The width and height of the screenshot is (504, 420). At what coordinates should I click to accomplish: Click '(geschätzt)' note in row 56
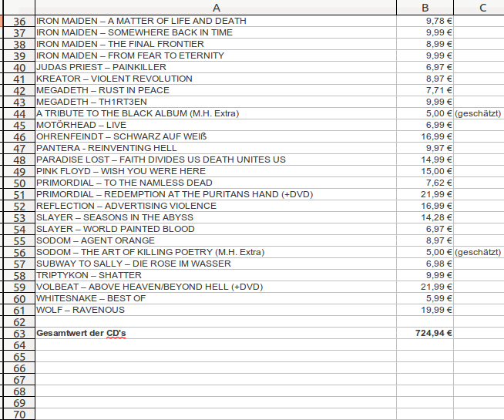(479, 253)
